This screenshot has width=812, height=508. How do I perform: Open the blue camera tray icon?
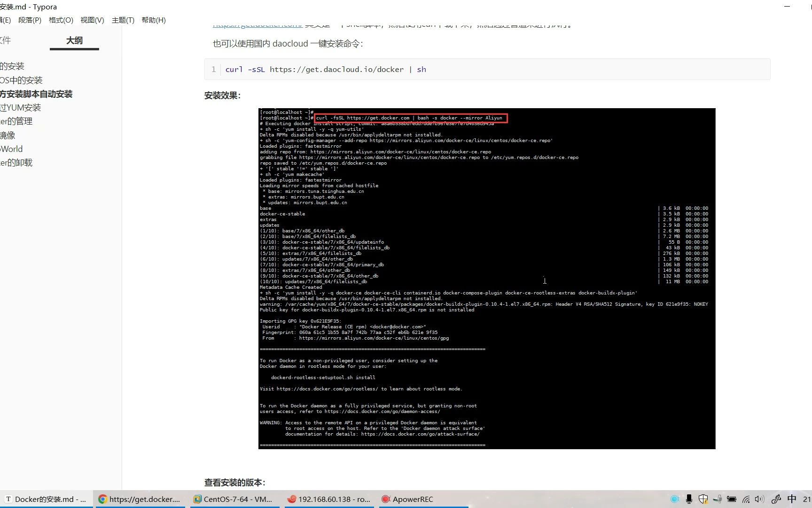675,499
